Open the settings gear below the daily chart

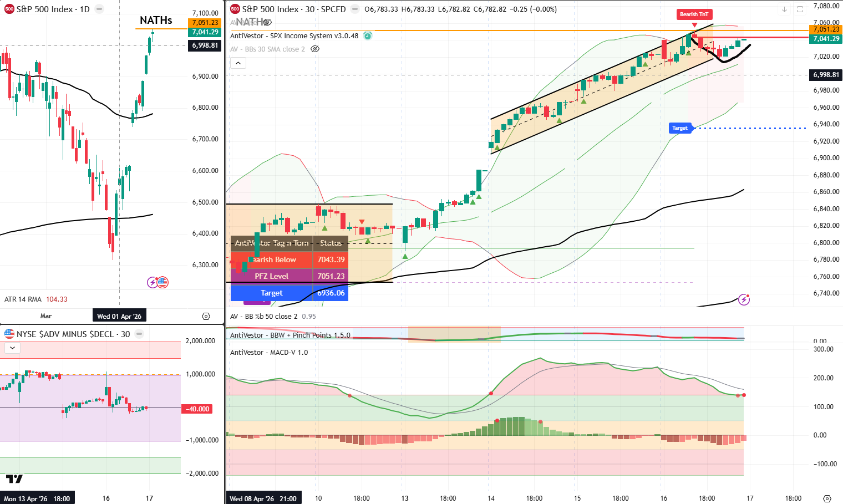206,315
